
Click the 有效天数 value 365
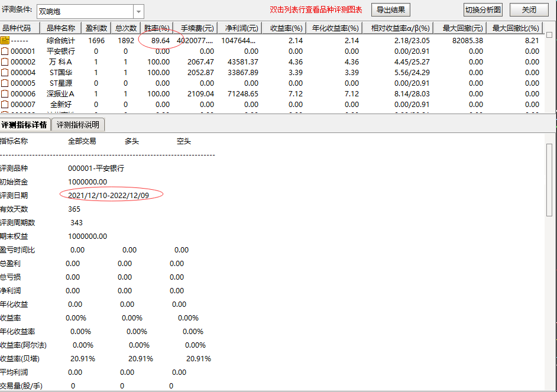click(x=75, y=209)
